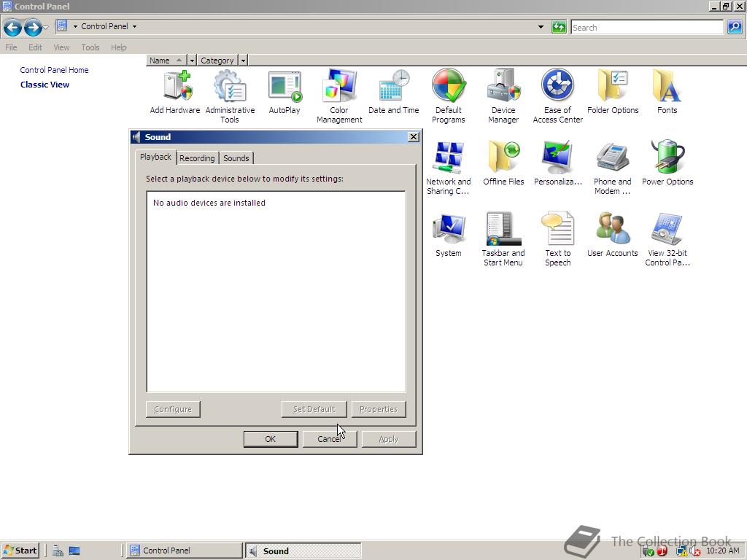Sort by the Category column header
The height and width of the screenshot is (560, 747).
coord(217,61)
